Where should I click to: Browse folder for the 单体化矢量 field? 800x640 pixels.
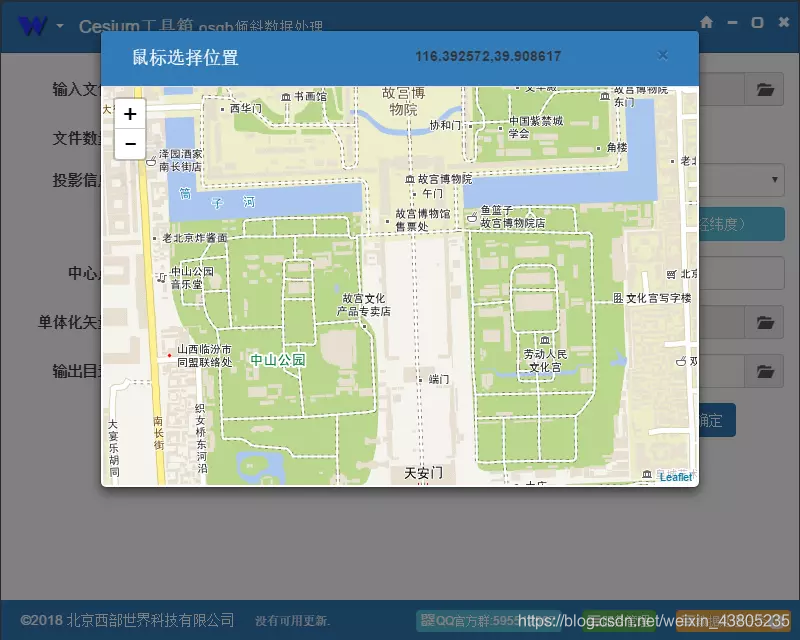(x=764, y=322)
